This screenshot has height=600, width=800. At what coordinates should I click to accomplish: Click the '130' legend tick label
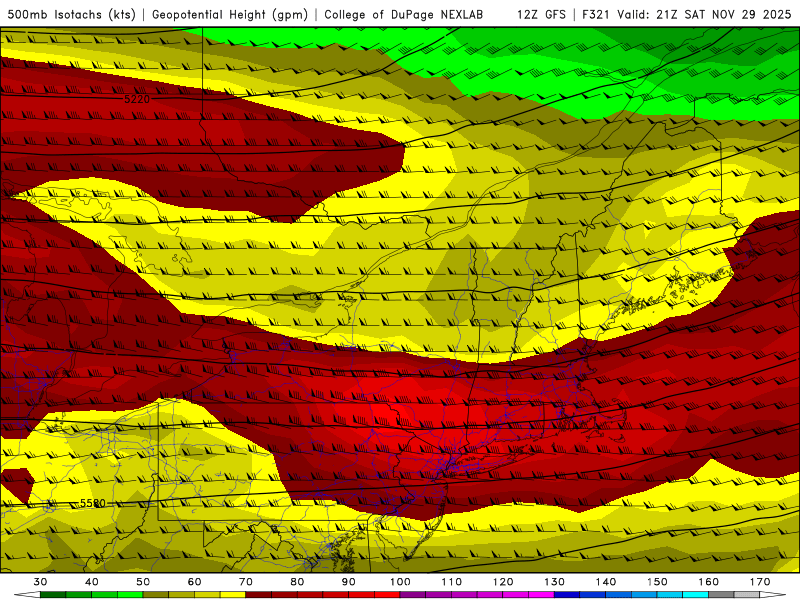point(554,582)
